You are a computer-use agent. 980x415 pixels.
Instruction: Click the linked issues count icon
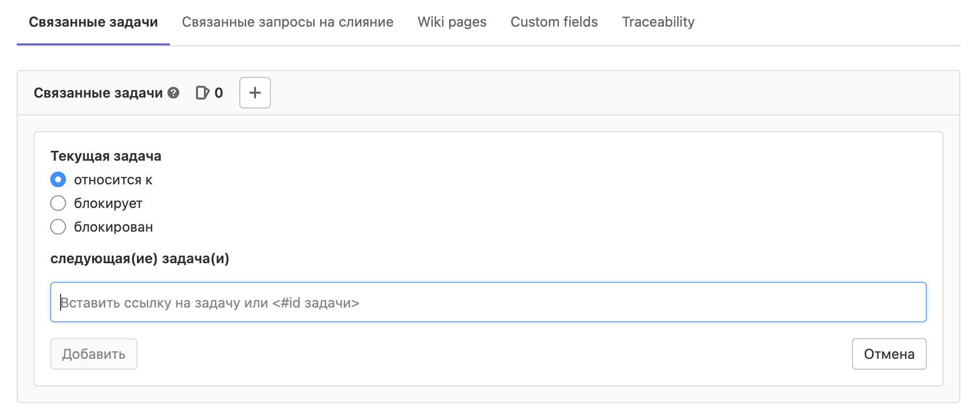coord(202,93)
